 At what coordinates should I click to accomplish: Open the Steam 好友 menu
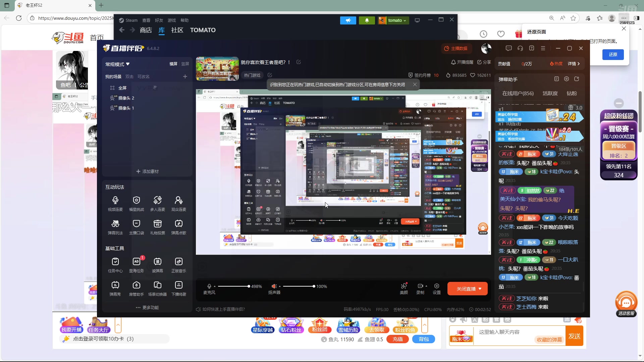159,20
